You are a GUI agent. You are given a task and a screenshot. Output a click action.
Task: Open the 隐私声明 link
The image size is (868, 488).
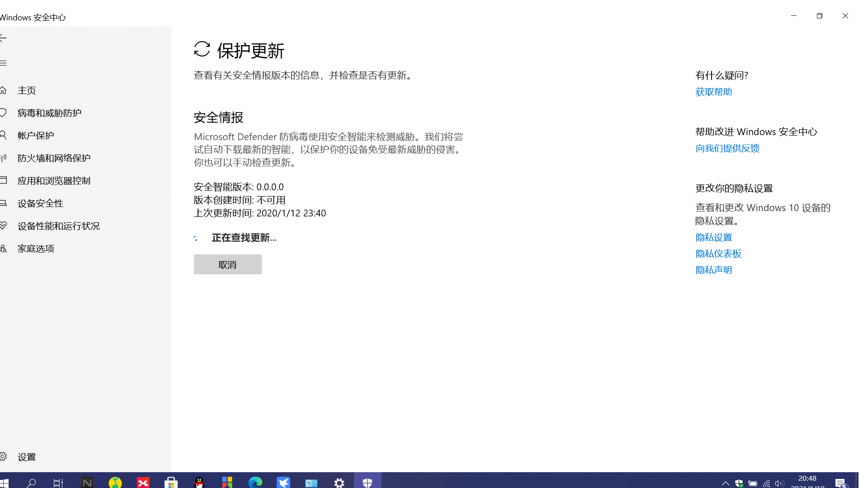(x=713, y=270)
